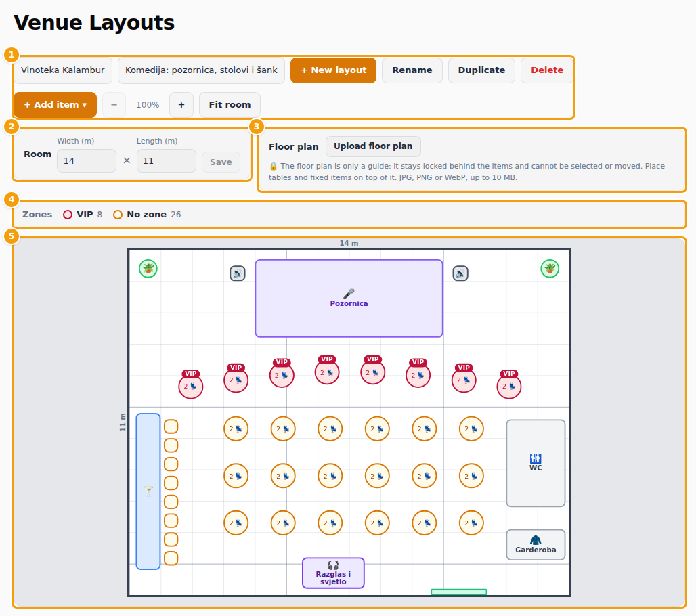Select the third table in middle orange row
Screen dimensions: 696x616
[330, 476]
